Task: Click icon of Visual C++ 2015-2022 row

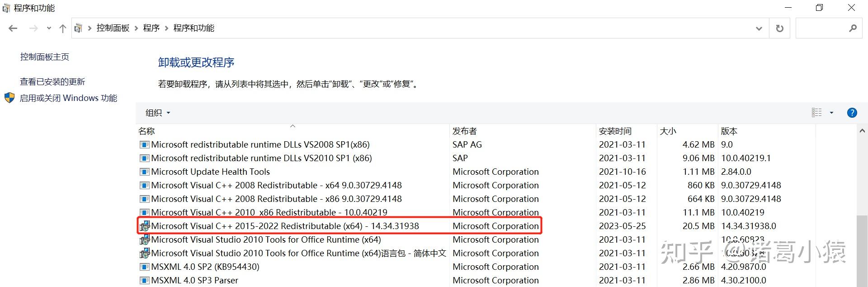Action: pos(144,226)
